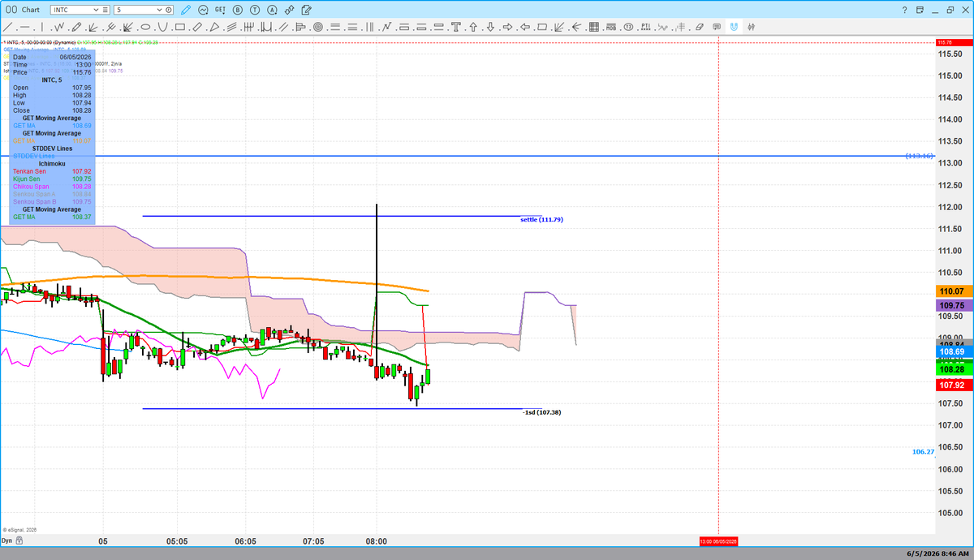Open the help question mark

[x=905, y=10]
